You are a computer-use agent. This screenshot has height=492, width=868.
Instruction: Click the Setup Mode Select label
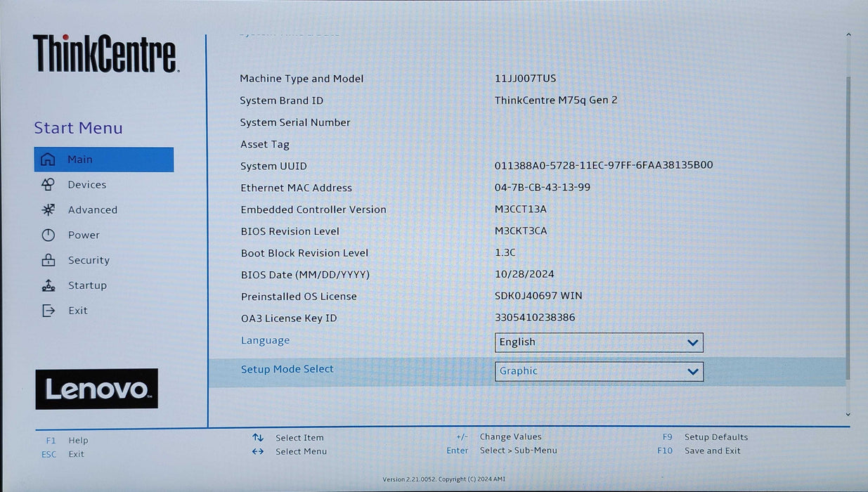287,369
